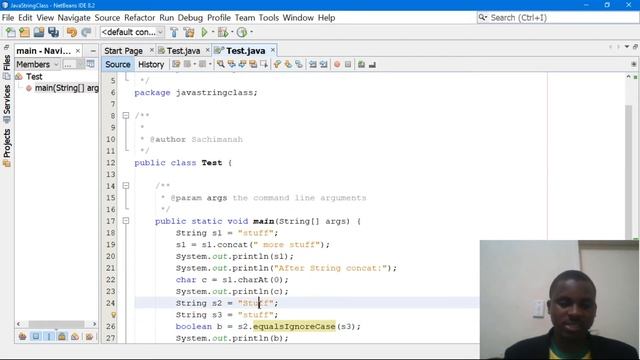
Task: Select the Test class node in Navigator
Action: click(29, 76)
